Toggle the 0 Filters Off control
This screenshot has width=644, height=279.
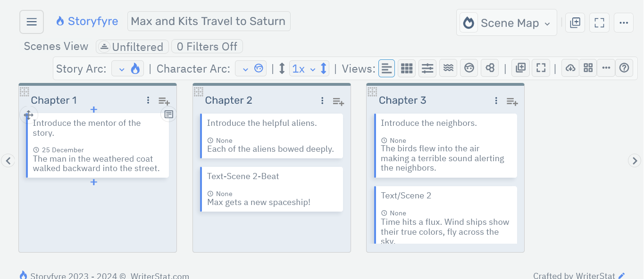[207, 46]
